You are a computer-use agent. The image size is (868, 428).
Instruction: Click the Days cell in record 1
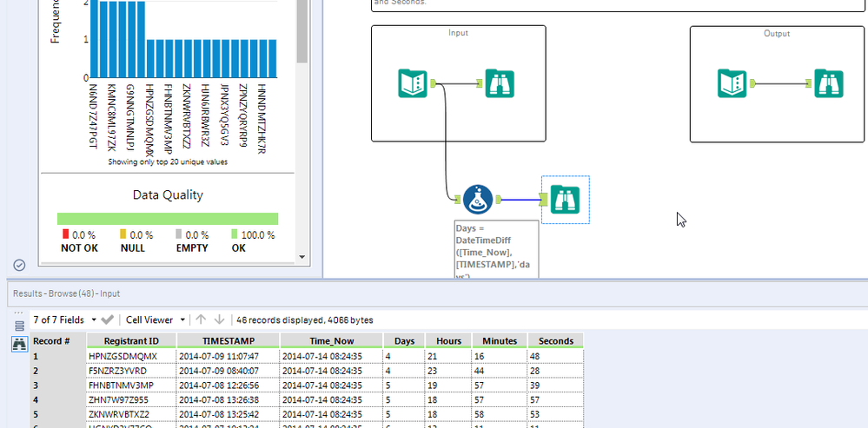403,356
